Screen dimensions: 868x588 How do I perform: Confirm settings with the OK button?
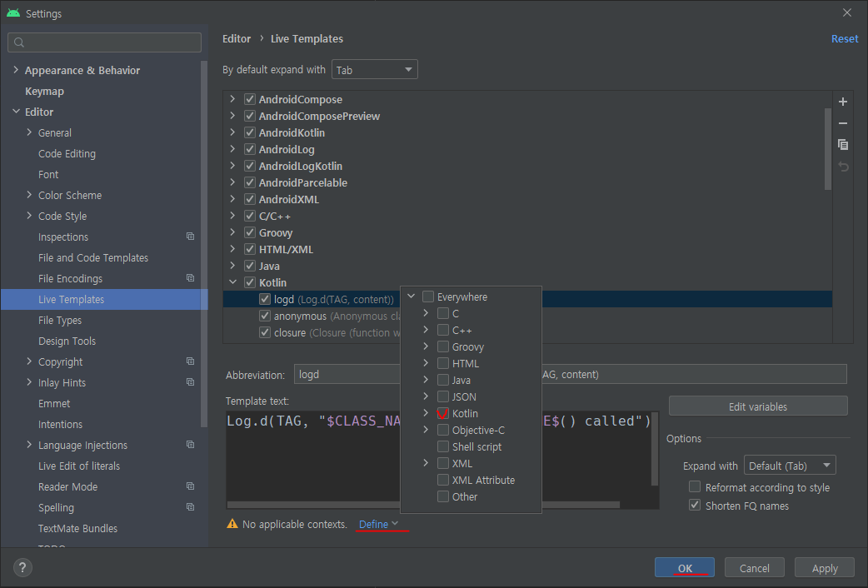pyautogui.click(x=685, y=567)
